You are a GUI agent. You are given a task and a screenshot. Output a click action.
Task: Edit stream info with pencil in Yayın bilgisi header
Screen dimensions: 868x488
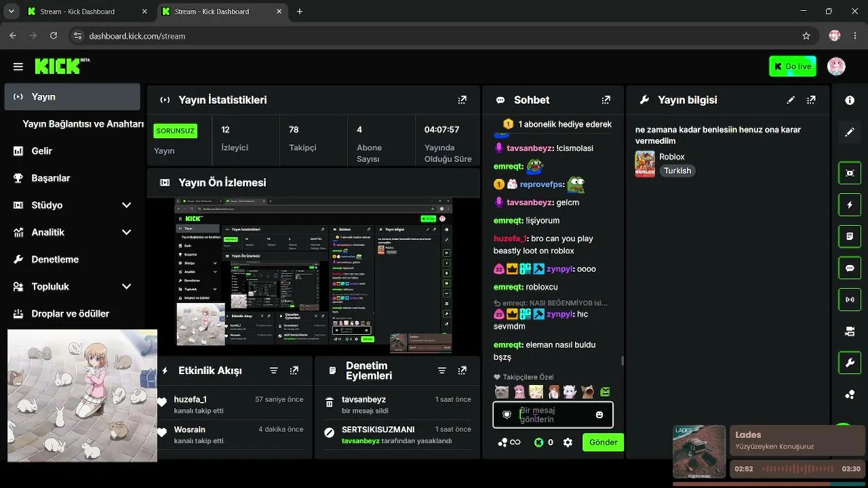(x=791, y=100)
